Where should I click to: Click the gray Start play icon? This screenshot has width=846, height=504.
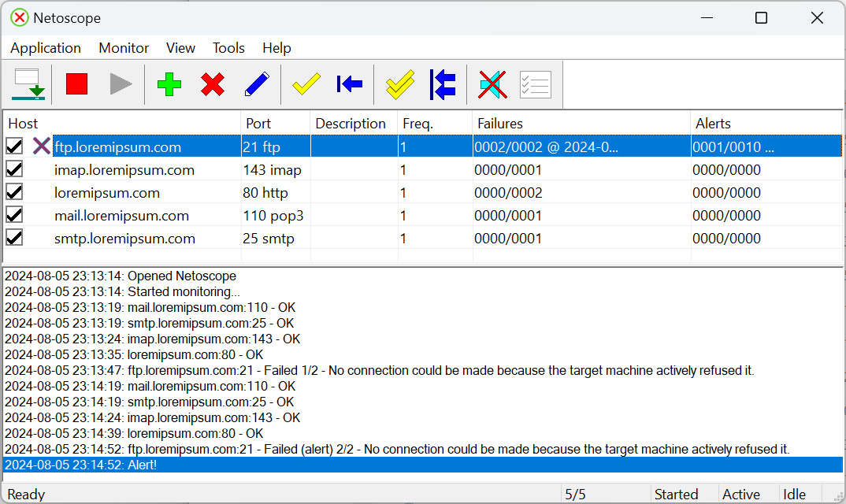[121, 84]
